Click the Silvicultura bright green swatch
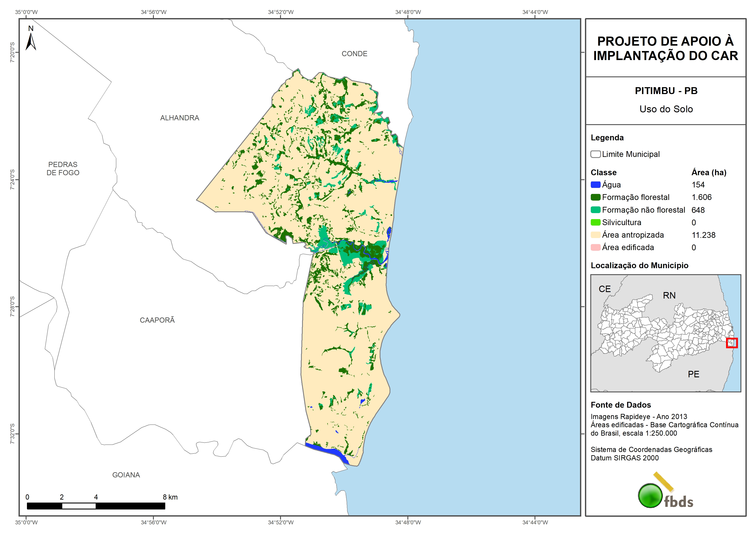The image size is (756, 534). tap(595, 222)
